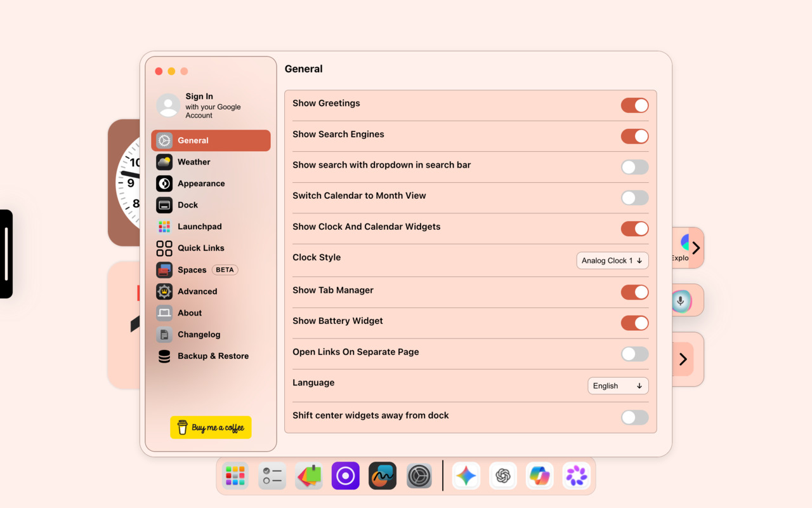Click the microphone voice search icon
This screenshot has width=812, height=508.
[681, 301]
